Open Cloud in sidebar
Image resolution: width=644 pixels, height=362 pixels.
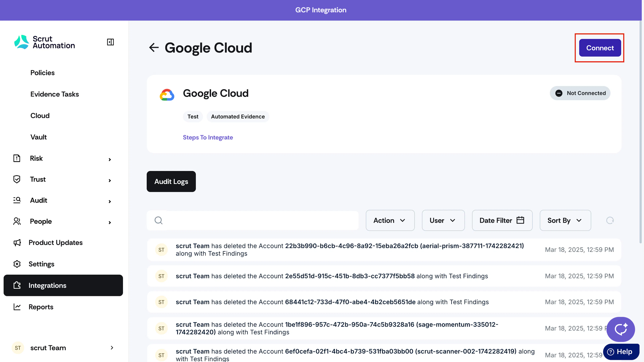coord(40,116)
